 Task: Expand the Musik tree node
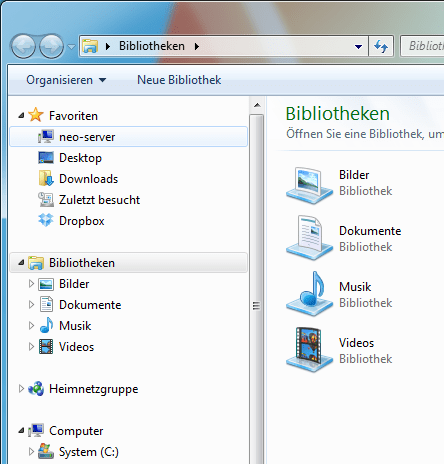pyautogui.click(x=31, y=326)
